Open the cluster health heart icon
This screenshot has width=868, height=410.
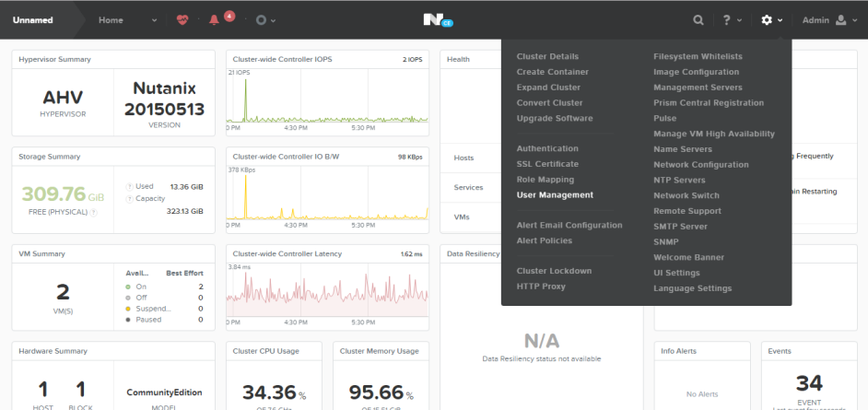tap(182, 20)
